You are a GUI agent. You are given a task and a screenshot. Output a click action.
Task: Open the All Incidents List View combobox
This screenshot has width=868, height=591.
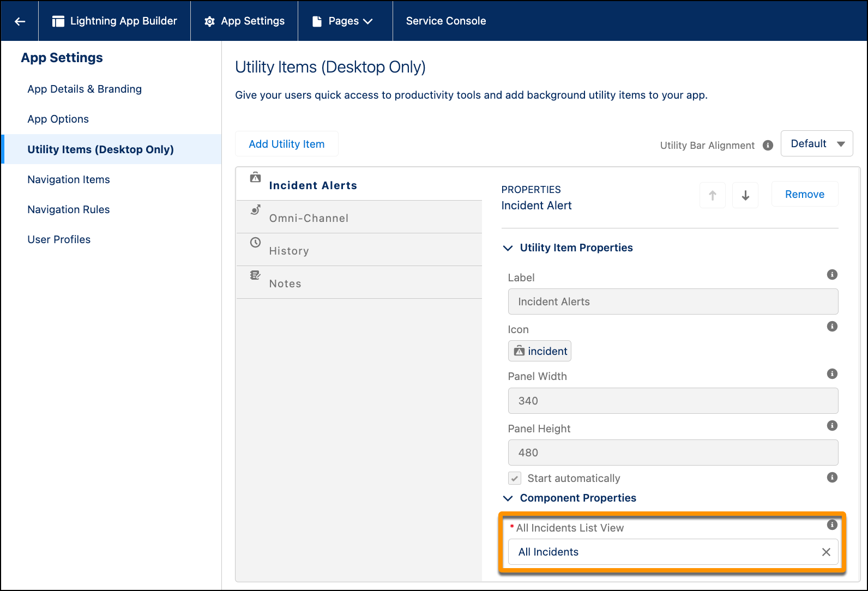pos(673,552)
